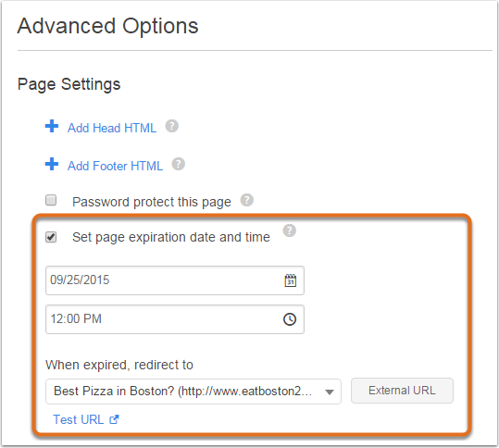
Task: Click the external link icon after Test URL
Action: tap(114, 419)
